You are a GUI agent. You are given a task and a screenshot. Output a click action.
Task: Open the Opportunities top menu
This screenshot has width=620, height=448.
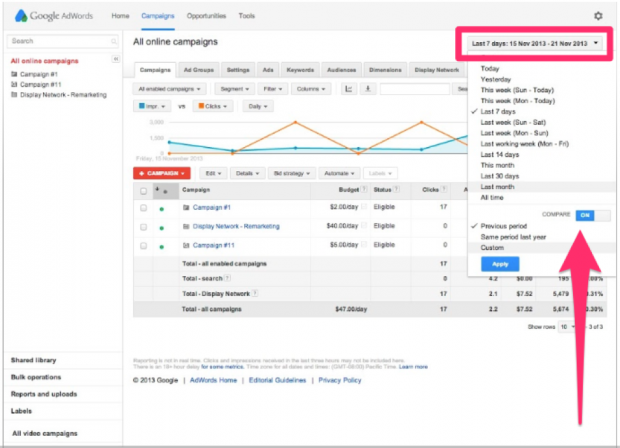click(206, 16)
